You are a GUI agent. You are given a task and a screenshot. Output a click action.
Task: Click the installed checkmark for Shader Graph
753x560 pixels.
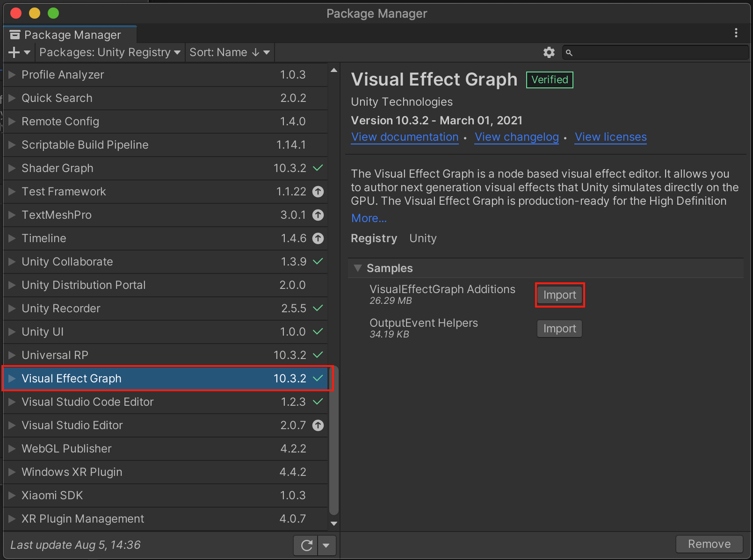pyautogui.click(x=318, y=168)
